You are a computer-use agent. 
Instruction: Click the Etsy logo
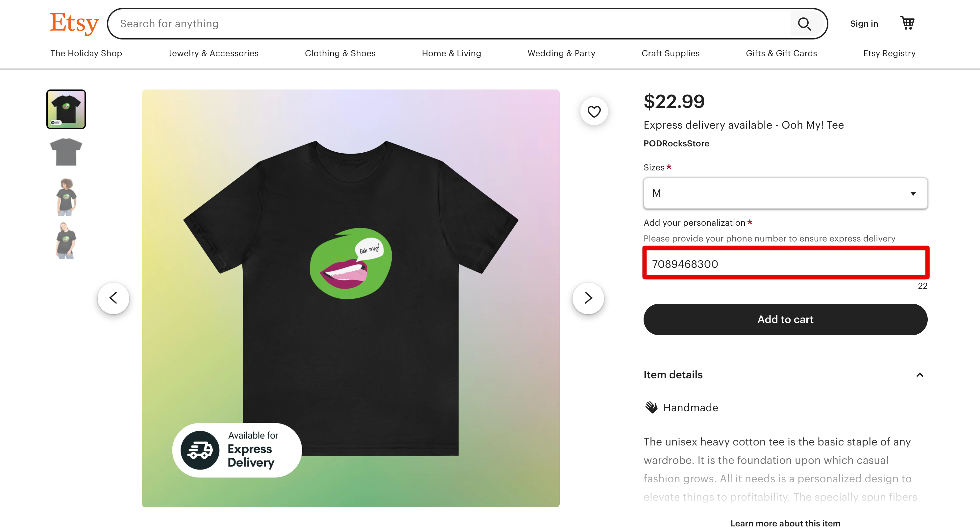coord(75,23)
